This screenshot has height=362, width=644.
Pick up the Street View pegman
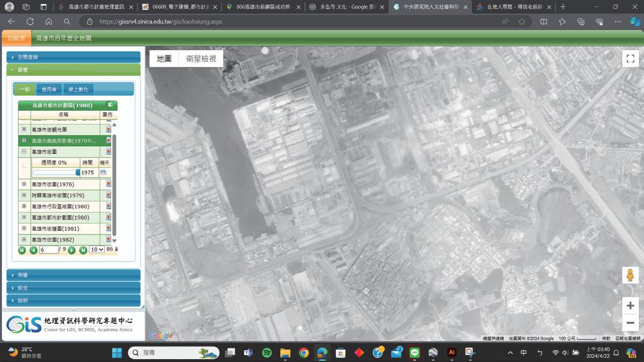(x=630, y=275)
